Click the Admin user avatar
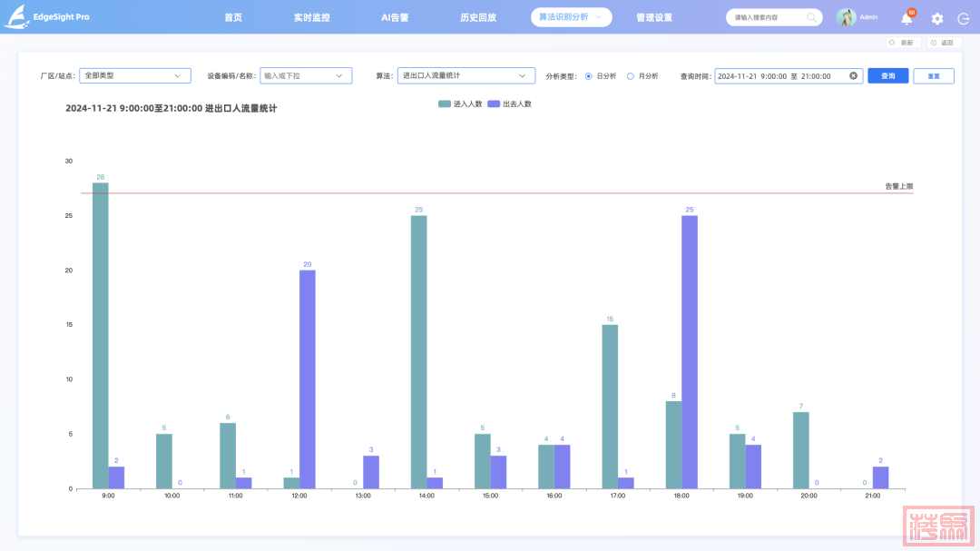The width and height of the screenshot is (980, 551). [x=846, y=17]
